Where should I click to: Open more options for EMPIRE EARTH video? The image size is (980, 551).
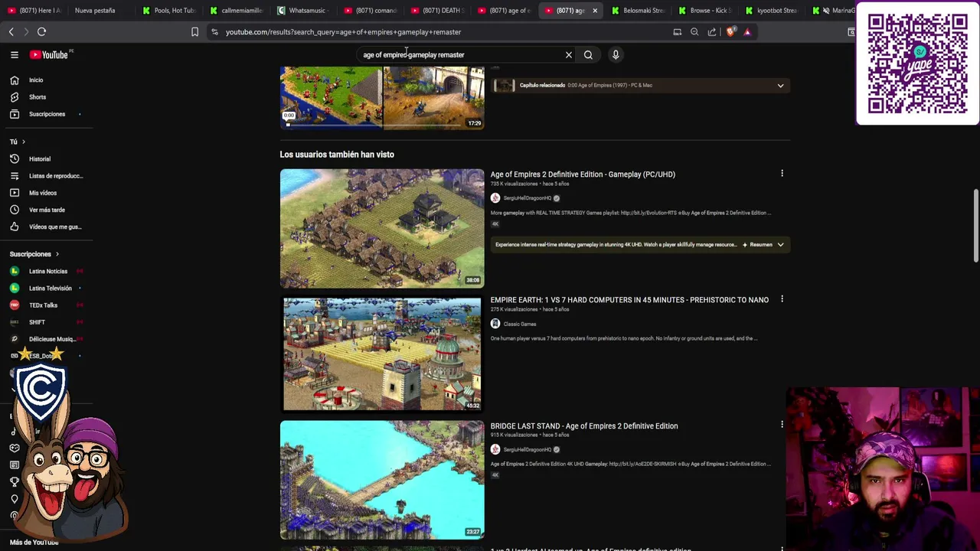(782, 299)
